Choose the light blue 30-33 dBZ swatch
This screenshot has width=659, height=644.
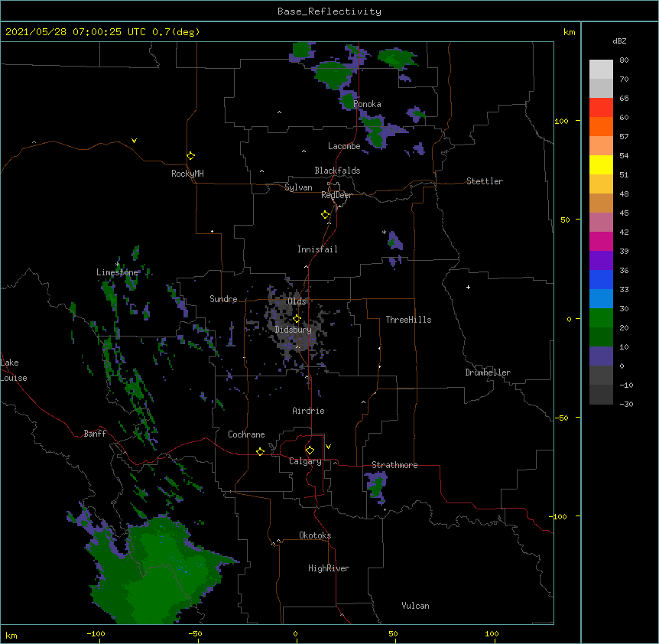click(x=601, y=298)
